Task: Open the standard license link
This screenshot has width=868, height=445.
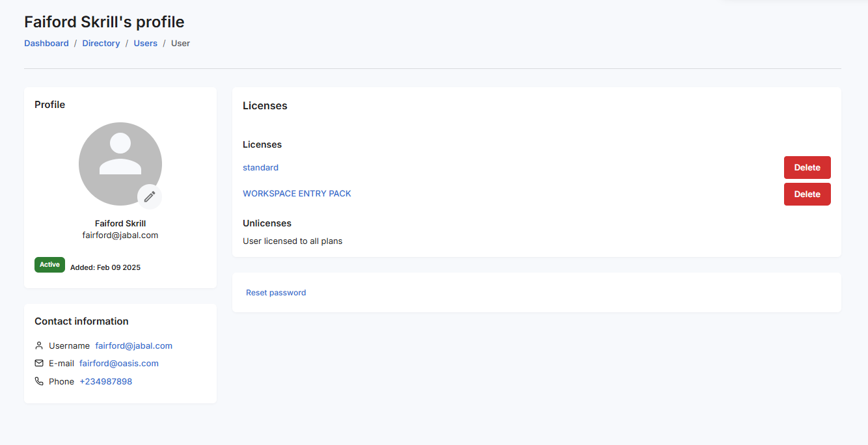Action: tap(260, 167)
